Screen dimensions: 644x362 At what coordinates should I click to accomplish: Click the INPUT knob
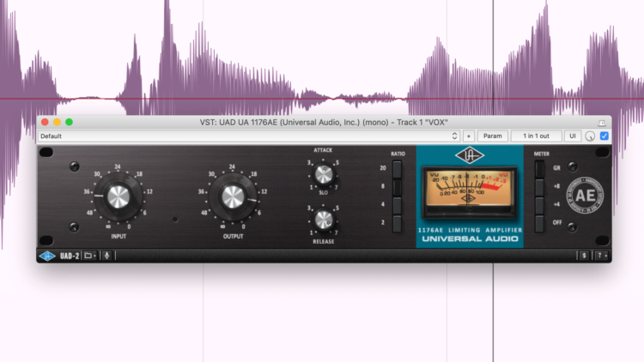click(118, 197)
